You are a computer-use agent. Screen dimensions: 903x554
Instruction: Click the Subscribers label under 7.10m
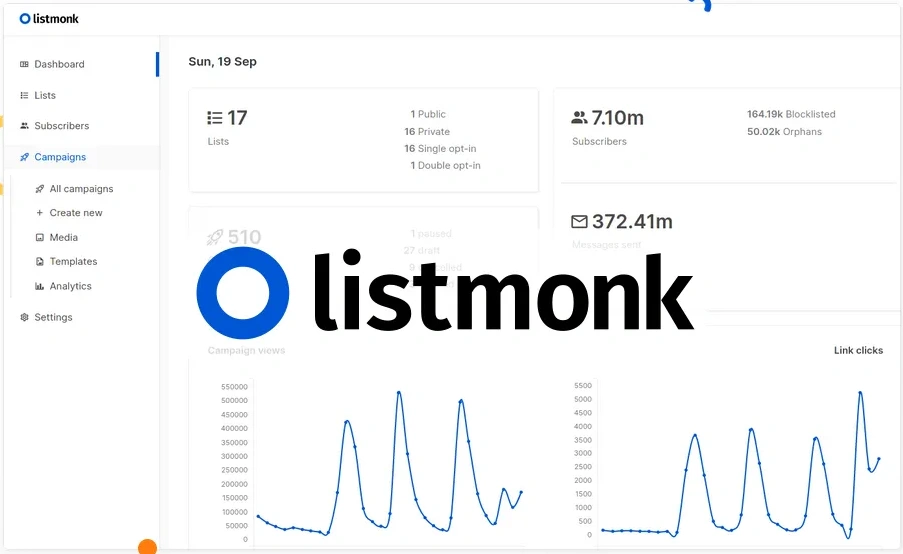click(x=599, y=141)
